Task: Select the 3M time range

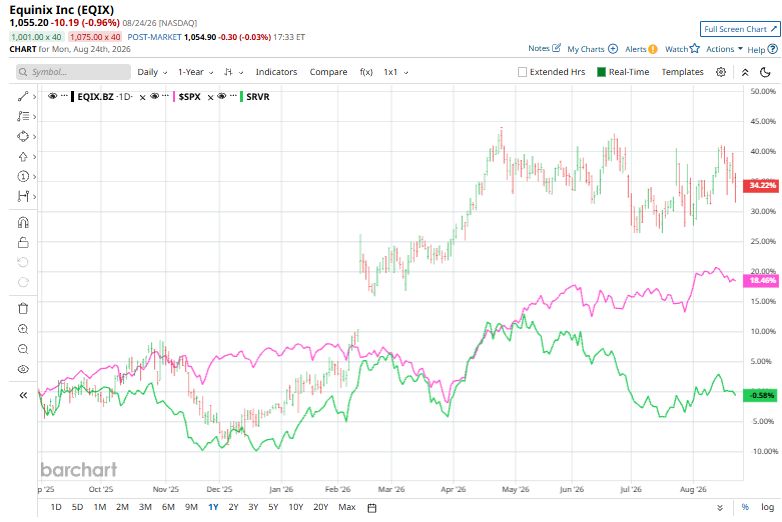Action: 145,507
